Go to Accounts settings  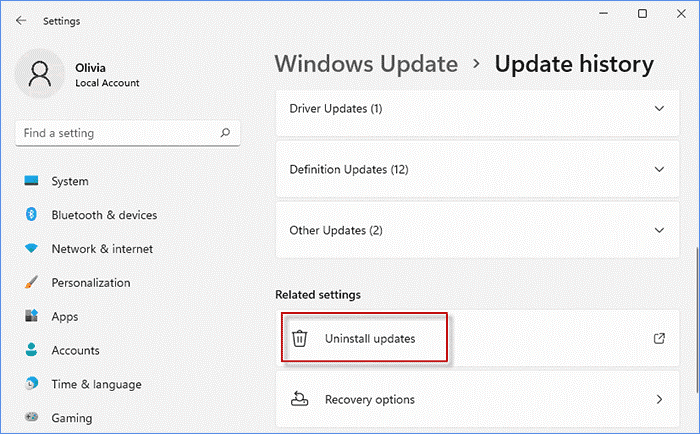pyautogui.click(x=75, y=351)
